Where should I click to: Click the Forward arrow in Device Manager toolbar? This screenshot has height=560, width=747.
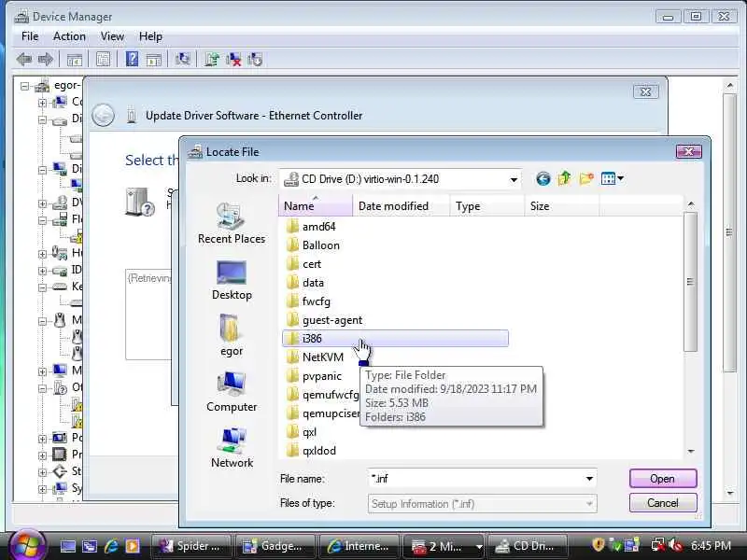point(45,60)
